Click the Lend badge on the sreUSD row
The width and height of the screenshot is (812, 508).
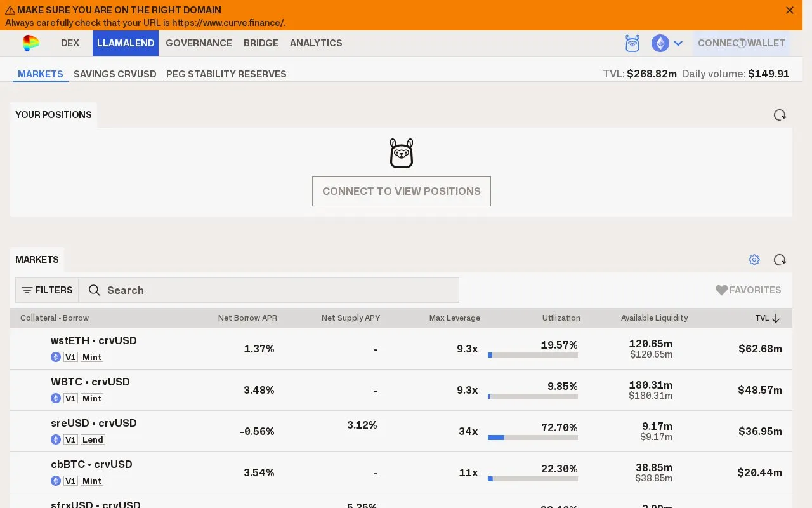coord(93,439)
